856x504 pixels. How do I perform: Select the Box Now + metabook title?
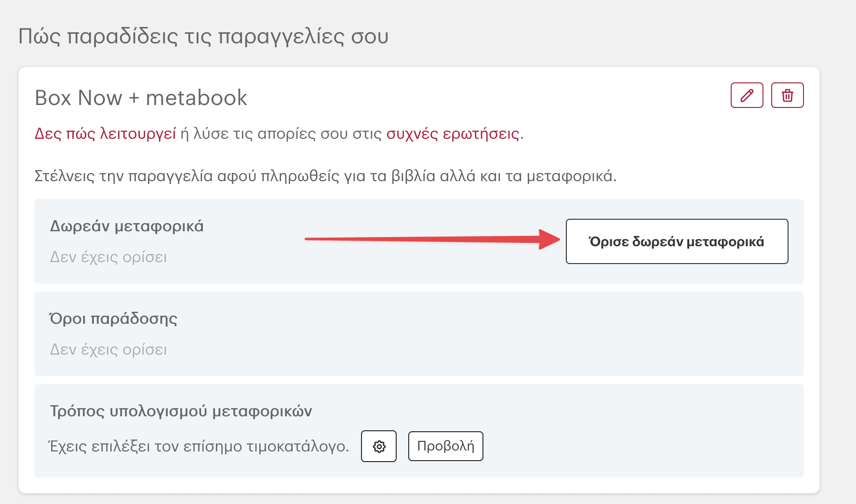[x=141, y=98]
